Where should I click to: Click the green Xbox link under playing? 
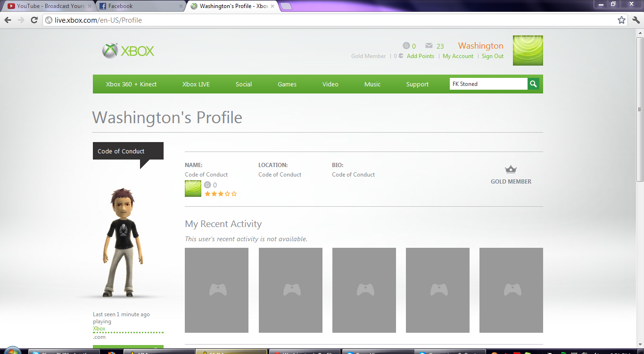99,329
